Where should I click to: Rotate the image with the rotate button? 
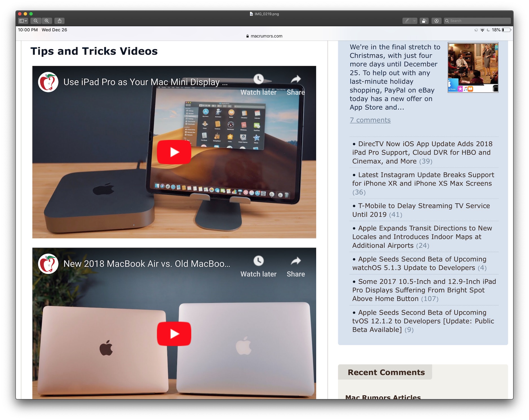point(424,21)
